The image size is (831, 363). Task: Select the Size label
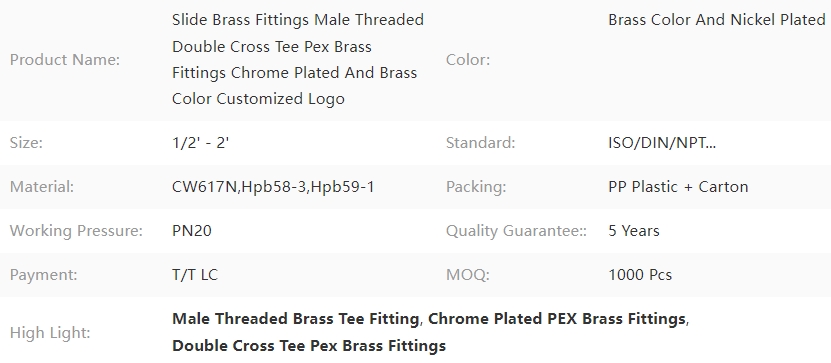[26, 143]
